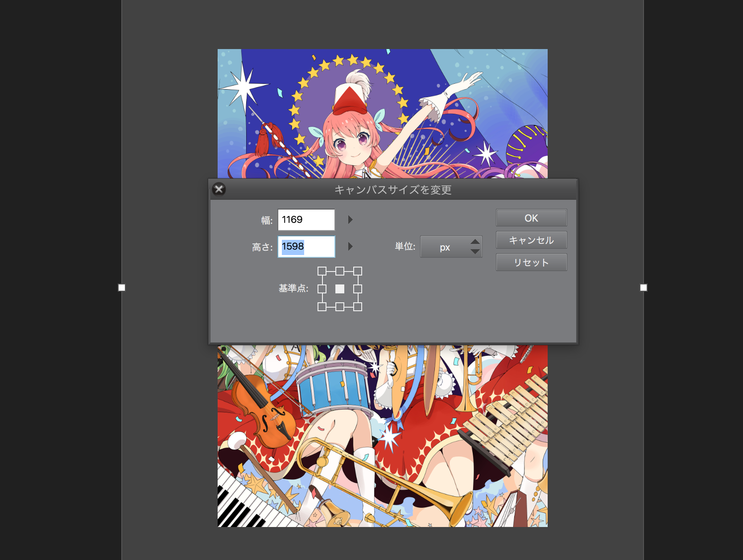Select middle-left 基準点 anchor
This screenshot has width=743, height=560.
[x=322, y=289]
